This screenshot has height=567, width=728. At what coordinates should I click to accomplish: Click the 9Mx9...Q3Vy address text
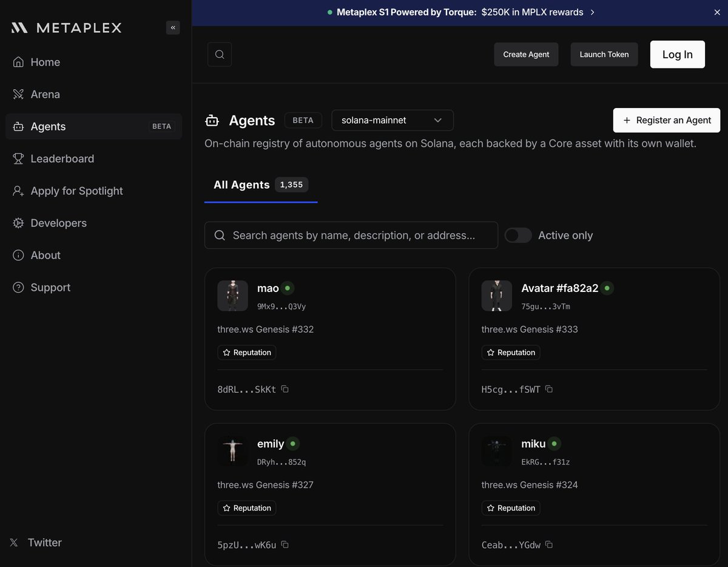point(281,307)
